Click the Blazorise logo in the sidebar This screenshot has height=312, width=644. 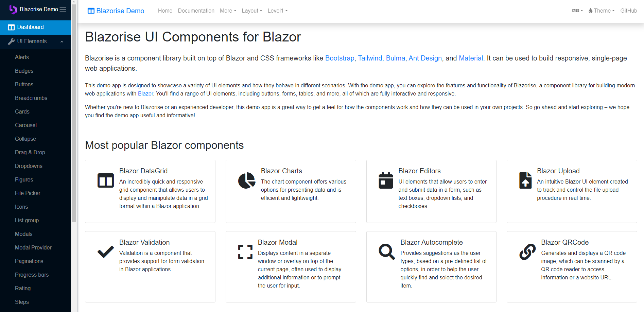13,10
